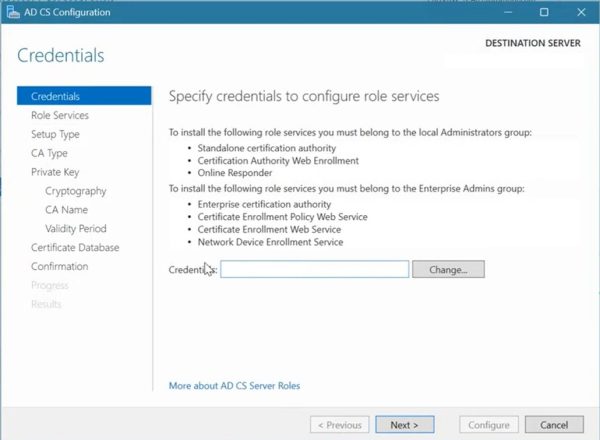Select the Certificate Database step

point(75,248)
